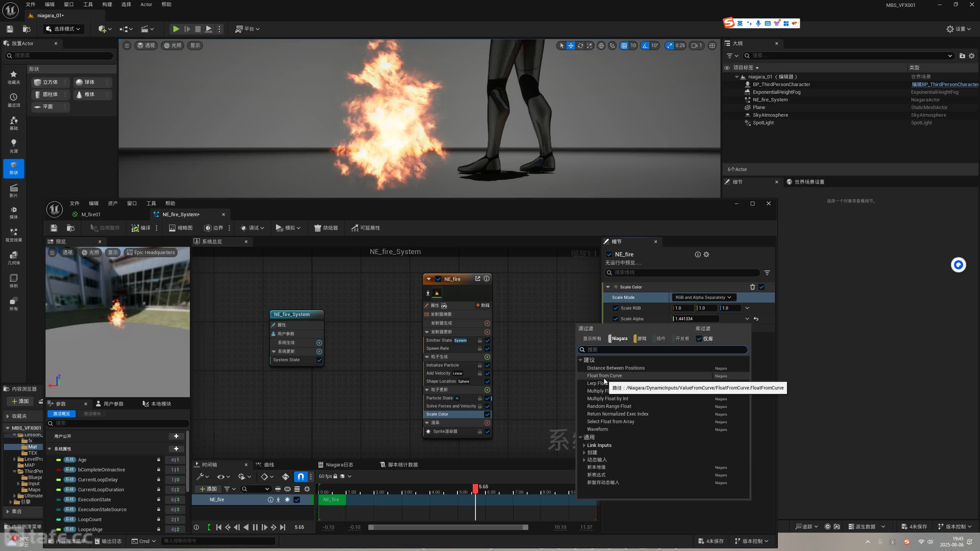
Task: Disable the Scale Color module in details
Action: click(x=761, y=287)
